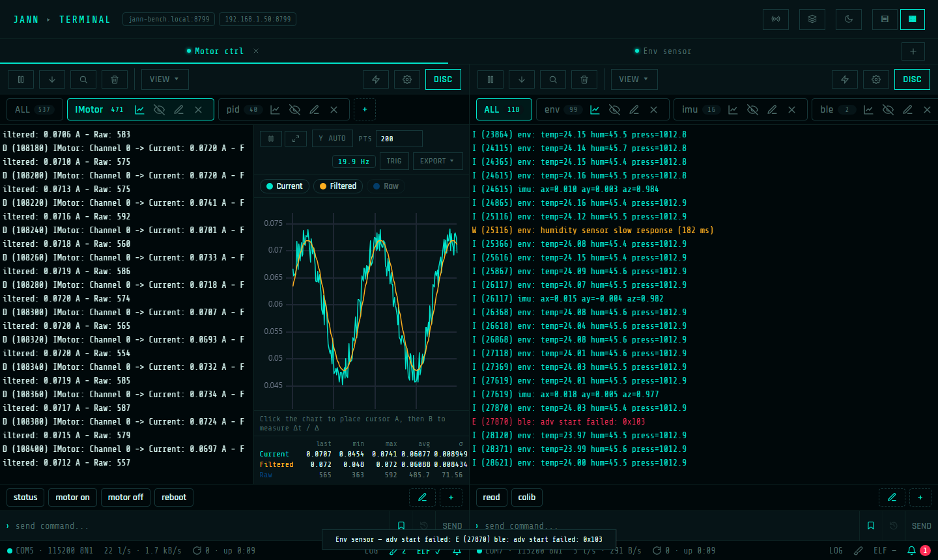The height and width of the screenshot is (560, 938).
Task: Show the chart for the IMotor filter
Action: click(x=139, y=109)
